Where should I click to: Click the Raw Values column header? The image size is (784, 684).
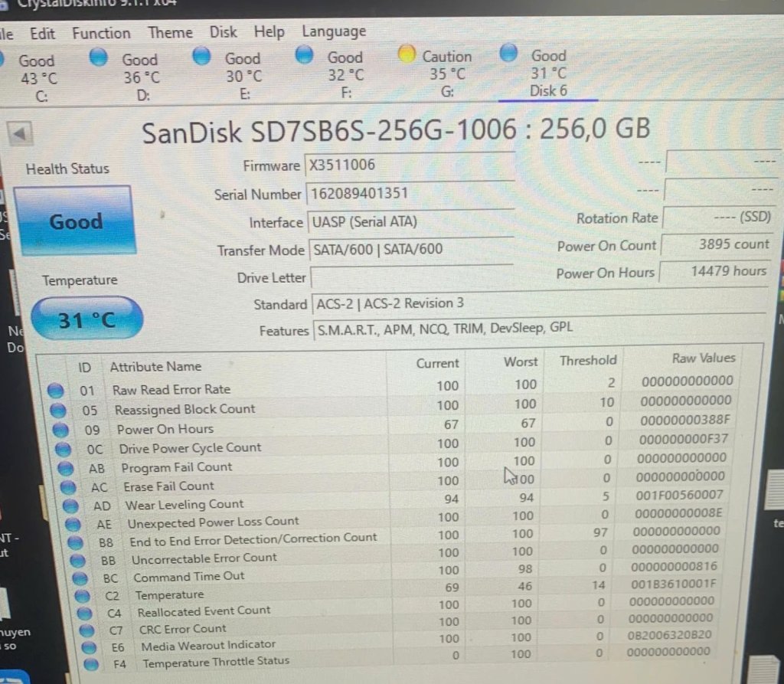coord(704,358)
